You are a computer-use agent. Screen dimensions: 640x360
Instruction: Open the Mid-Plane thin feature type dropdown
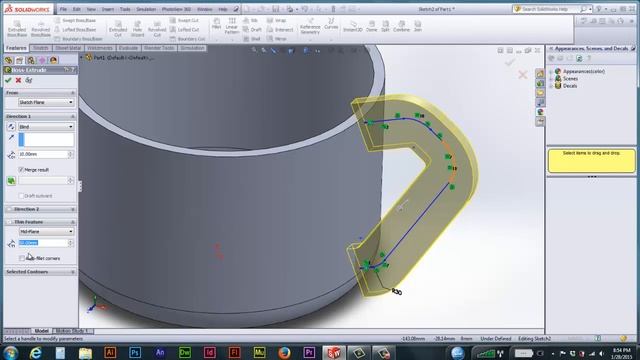(x=46, y=231)
